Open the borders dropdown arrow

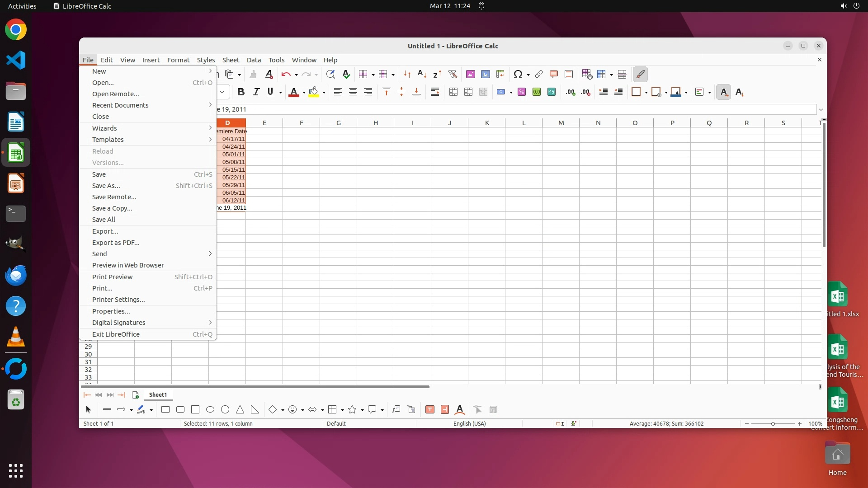tap(646, 93)
